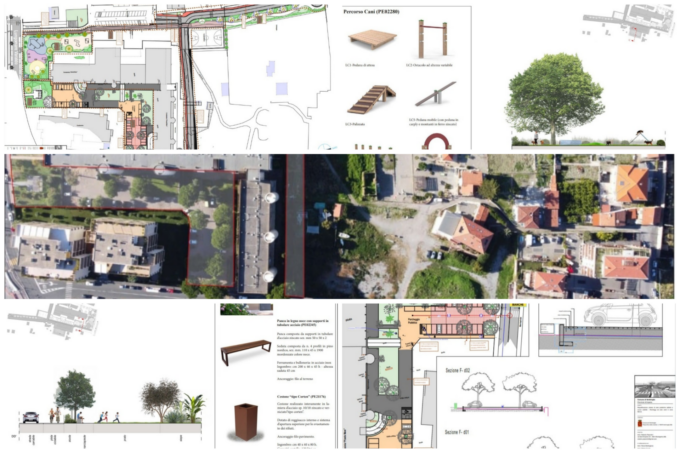Image resolution: width=680 pixels, height=453 pixels.
Task: Click the seesaw mobile platform image
Action: point(435,94)
